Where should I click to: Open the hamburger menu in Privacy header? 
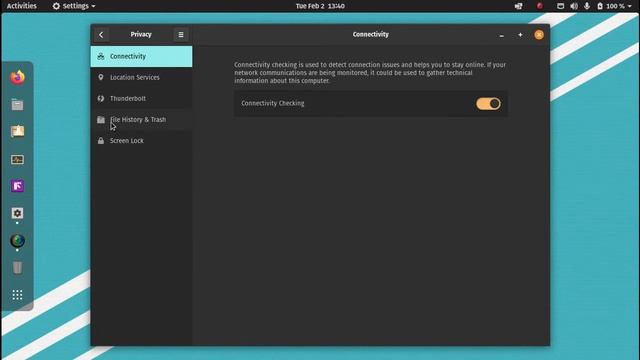[x=181, y=35]
